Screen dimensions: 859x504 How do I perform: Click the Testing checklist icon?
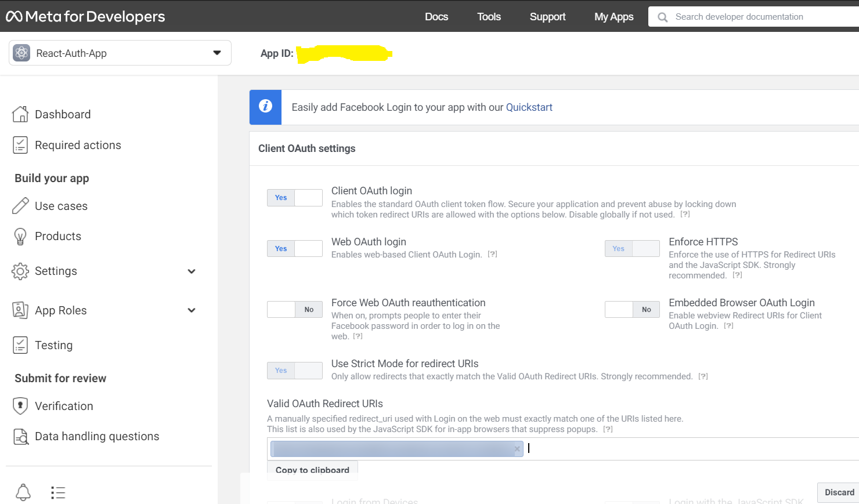coord(20,345)
